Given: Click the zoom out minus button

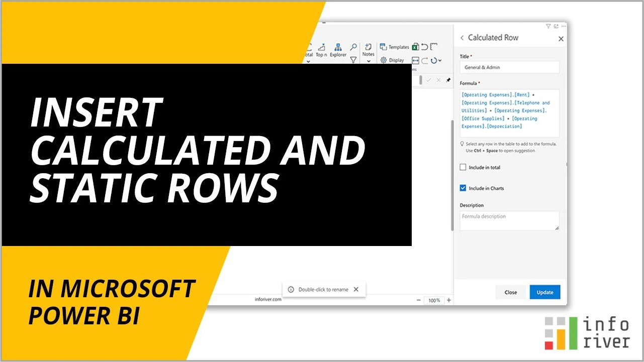Looking at the screenshot, I should [x=418, y=300].
